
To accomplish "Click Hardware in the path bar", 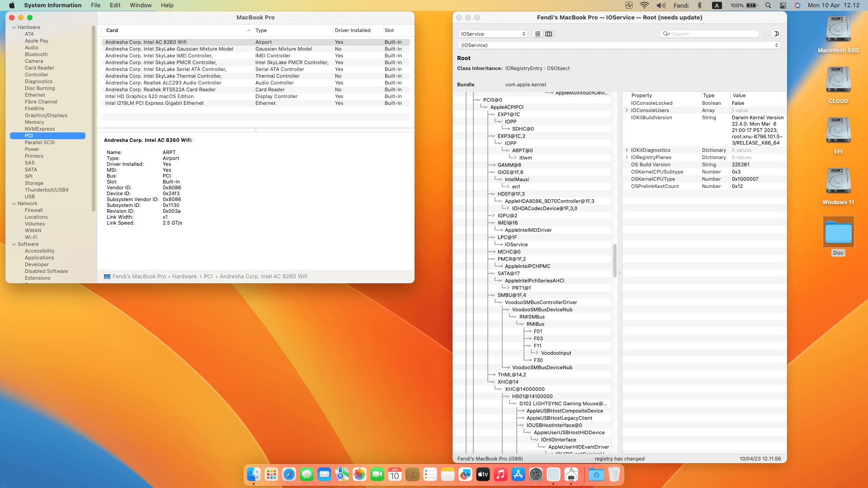I will [184, 277].
